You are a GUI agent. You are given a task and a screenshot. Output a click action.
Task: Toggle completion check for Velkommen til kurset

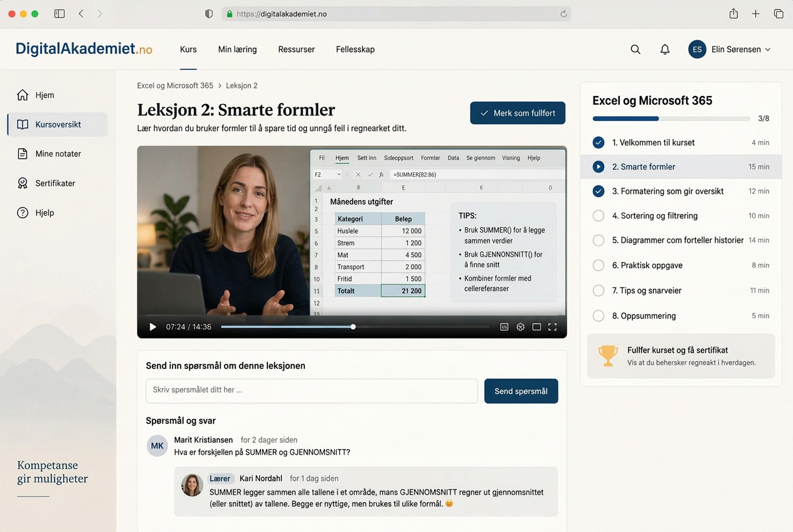click(599, 142)
